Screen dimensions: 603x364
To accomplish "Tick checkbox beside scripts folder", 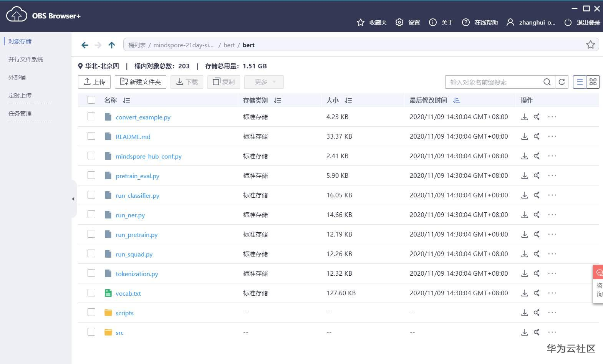I will pyautogui.click(x=91, y=312).
